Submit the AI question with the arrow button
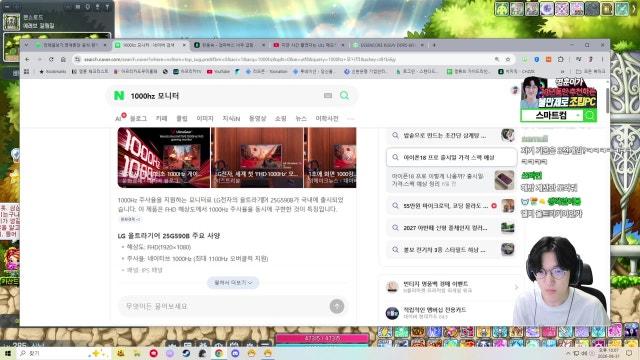Viewport: 640px width, 360px height. click(x=337, y=306)
